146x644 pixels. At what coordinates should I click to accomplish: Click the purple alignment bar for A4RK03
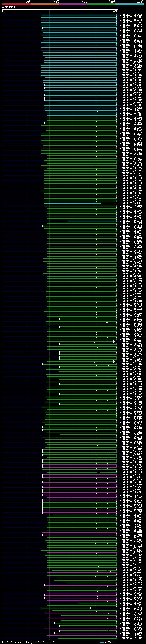coord(82,572)
